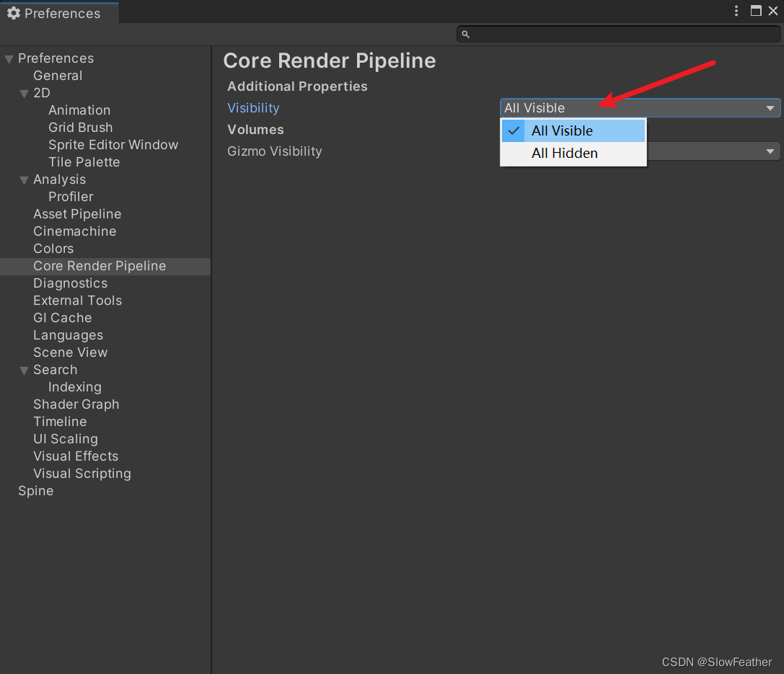Maximize the Preferences window
The width and height of the screenshot is (784, 674).
click(x=756, y=11)
